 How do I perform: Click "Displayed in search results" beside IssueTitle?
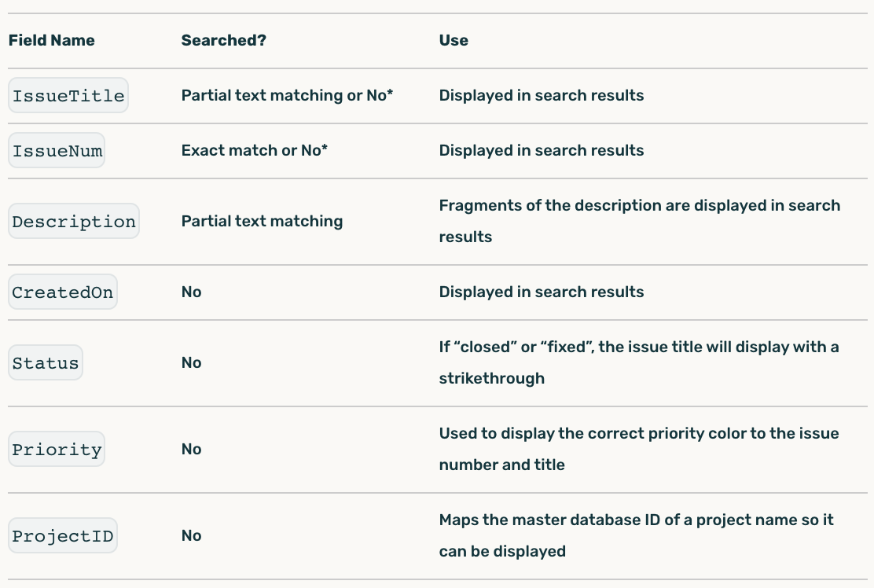[541, 96]
